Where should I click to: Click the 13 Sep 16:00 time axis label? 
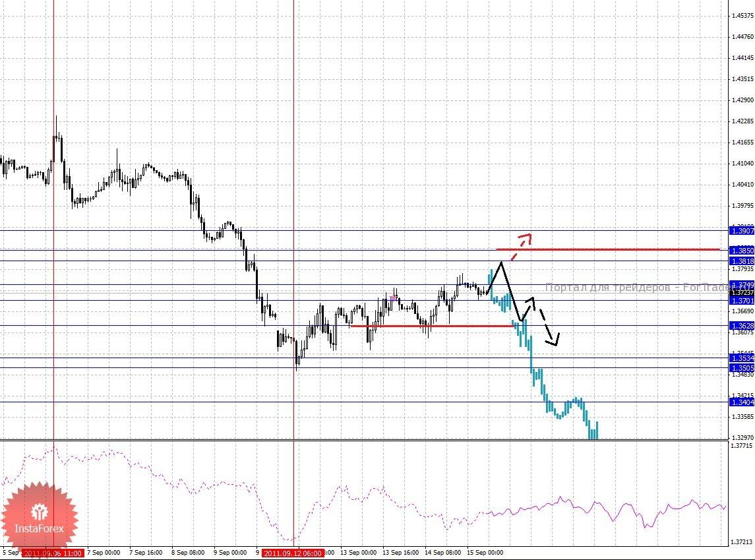400,552
